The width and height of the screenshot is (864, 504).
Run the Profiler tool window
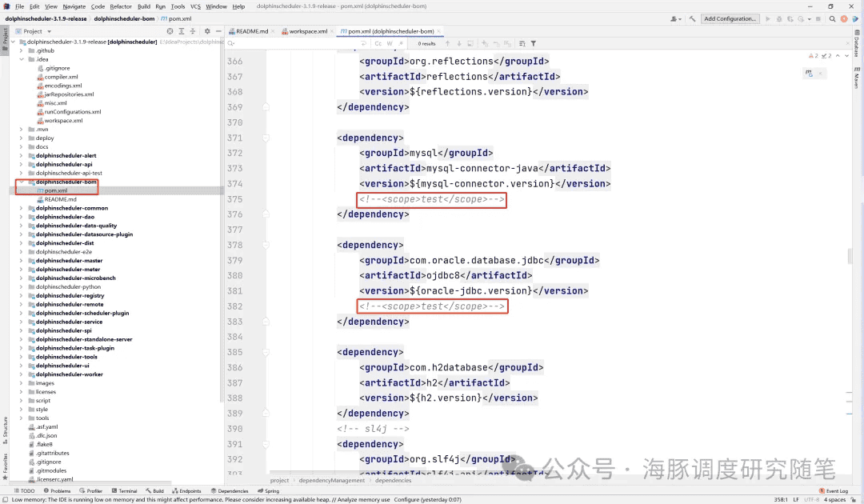coord(90,490)
